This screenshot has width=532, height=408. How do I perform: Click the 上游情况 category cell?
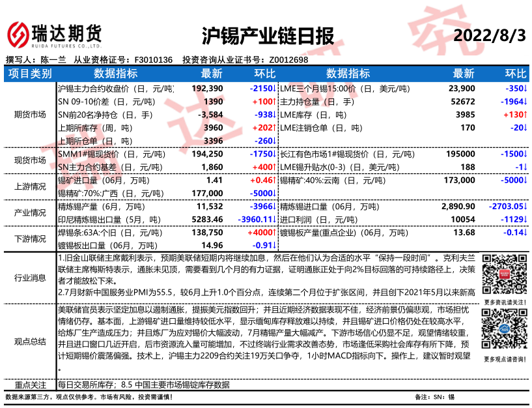click(30, 186)
